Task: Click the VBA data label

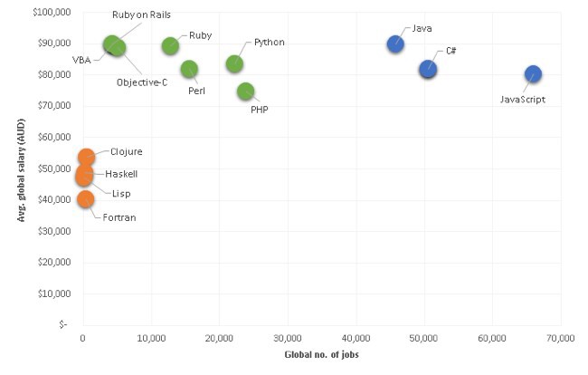Action: [x=81, y=60]
